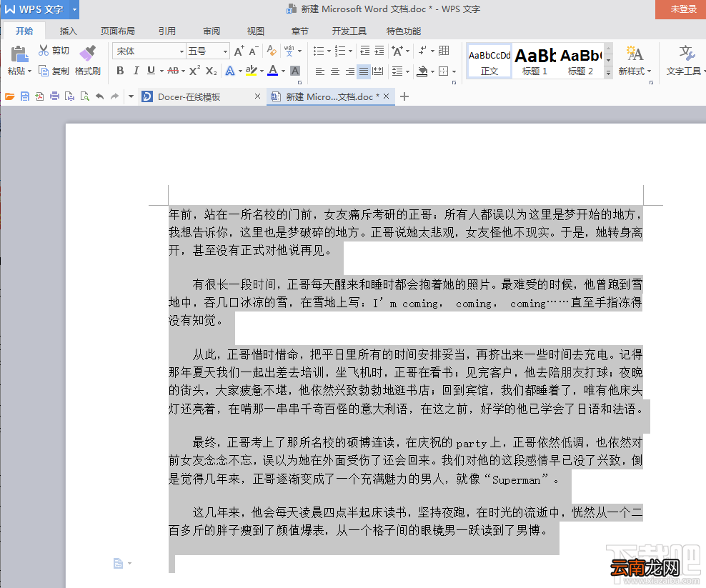
Task: Align text right
Action: (350, 71)
